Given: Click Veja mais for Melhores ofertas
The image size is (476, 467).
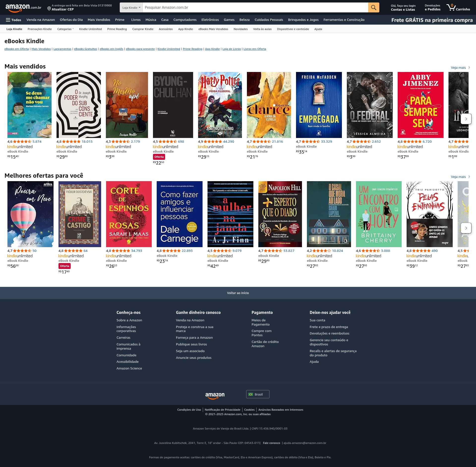Looking at the screenshot, I should 460,177.
